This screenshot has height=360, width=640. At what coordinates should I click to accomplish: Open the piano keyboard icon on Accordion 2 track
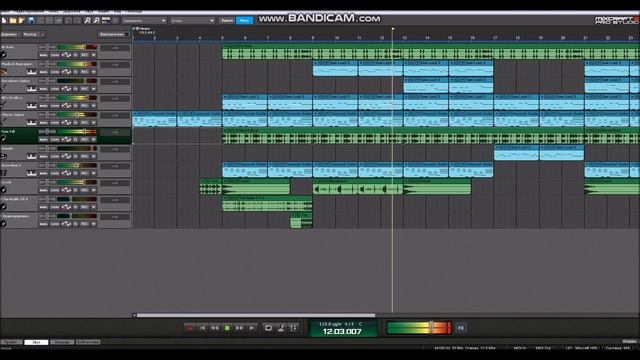pos(31,173)
